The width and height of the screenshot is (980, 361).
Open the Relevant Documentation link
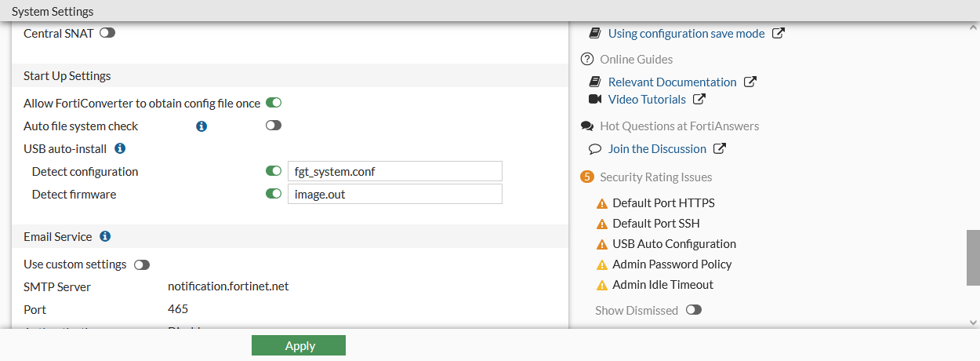tap(672, 82)
